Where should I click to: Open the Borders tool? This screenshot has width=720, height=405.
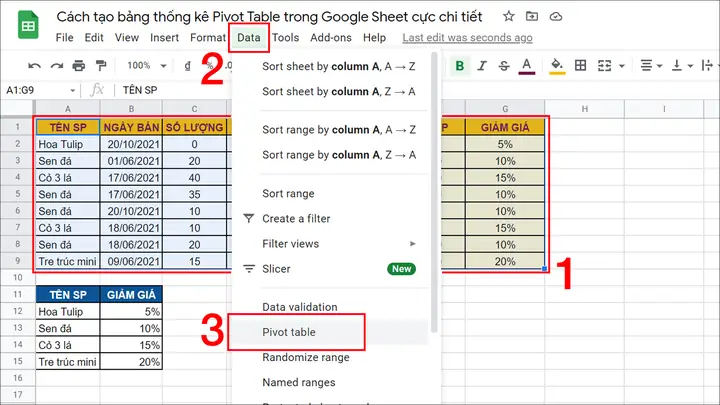tap(580, 66)
